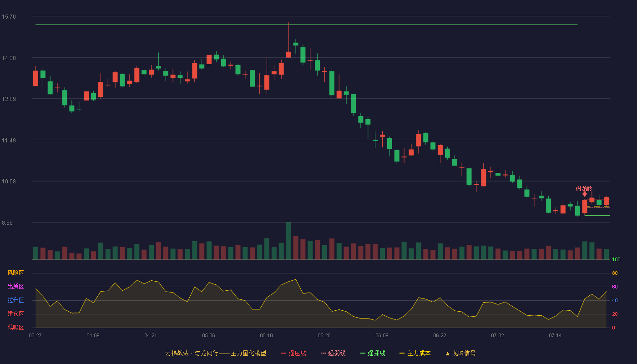Toggle the 龙吟信号 triangle legend entry
This screenshot has width=637, height=364.
click(x=460, y=353)
